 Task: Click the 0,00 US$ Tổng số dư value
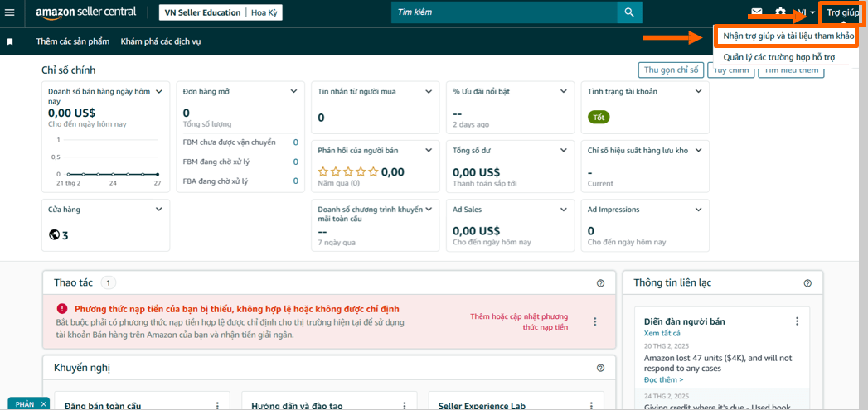pos(476,172)
